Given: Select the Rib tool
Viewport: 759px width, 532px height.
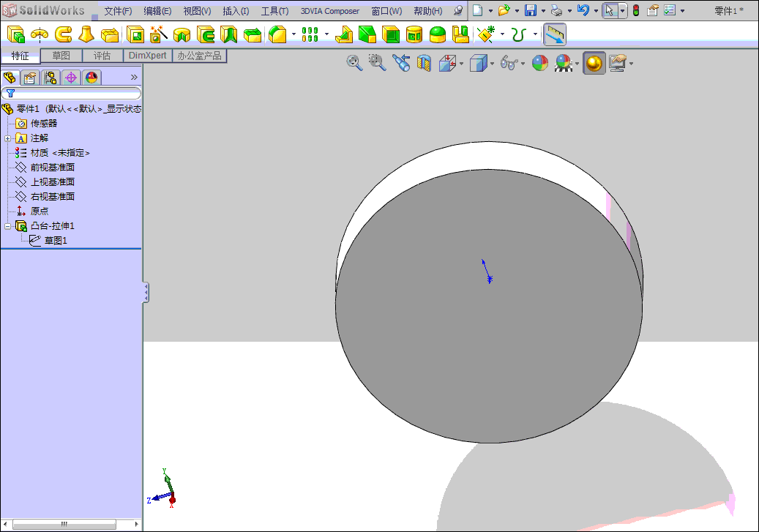Looking at the screenshot, I should click(x=344, y=34).
